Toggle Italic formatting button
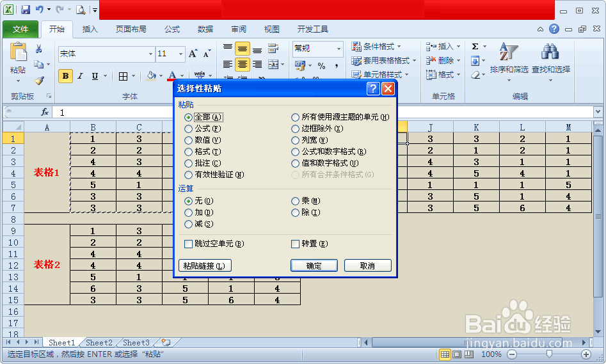 click(x=80, y=76)
